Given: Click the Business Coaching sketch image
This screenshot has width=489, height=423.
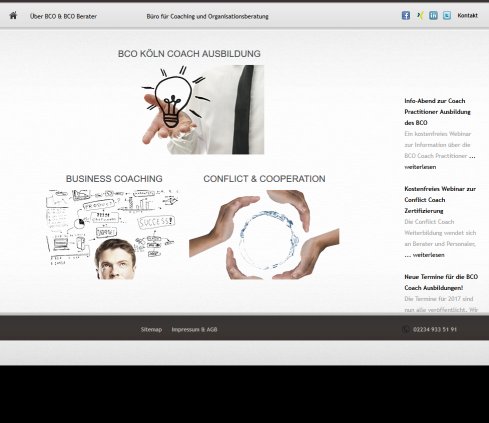Looking at the screenshot, I should pyautogui.click(x=112, y=235).
